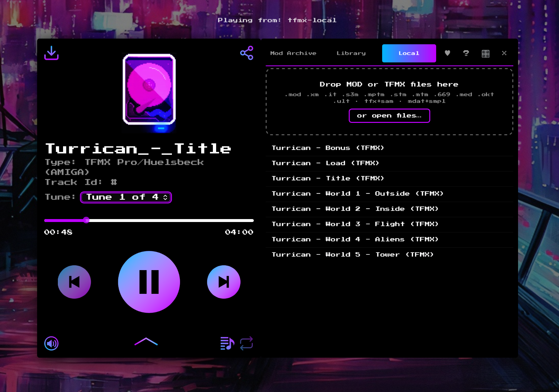Play Turrican - World 2 - Inside
This screenshot has height=392, width=559.
click(389, 209)
